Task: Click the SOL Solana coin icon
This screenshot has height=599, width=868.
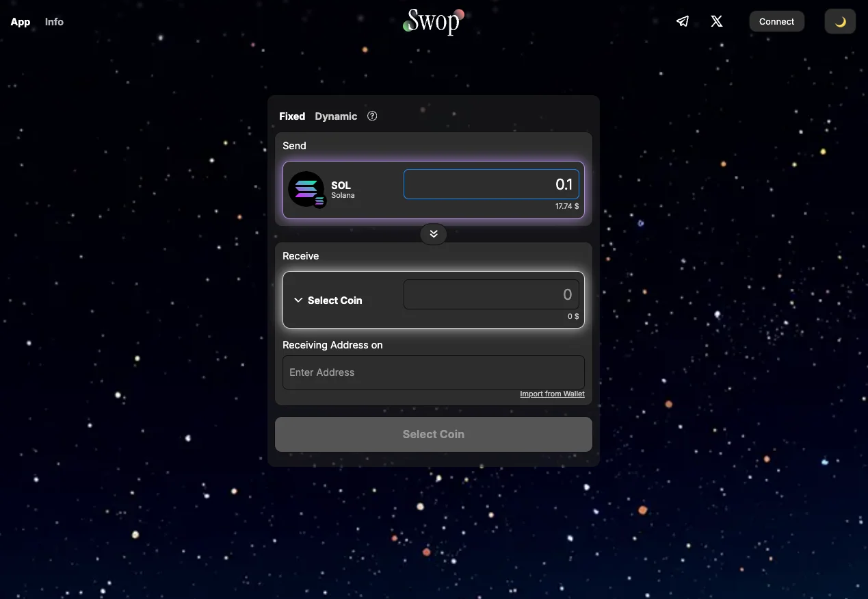Action: [306, 190]
